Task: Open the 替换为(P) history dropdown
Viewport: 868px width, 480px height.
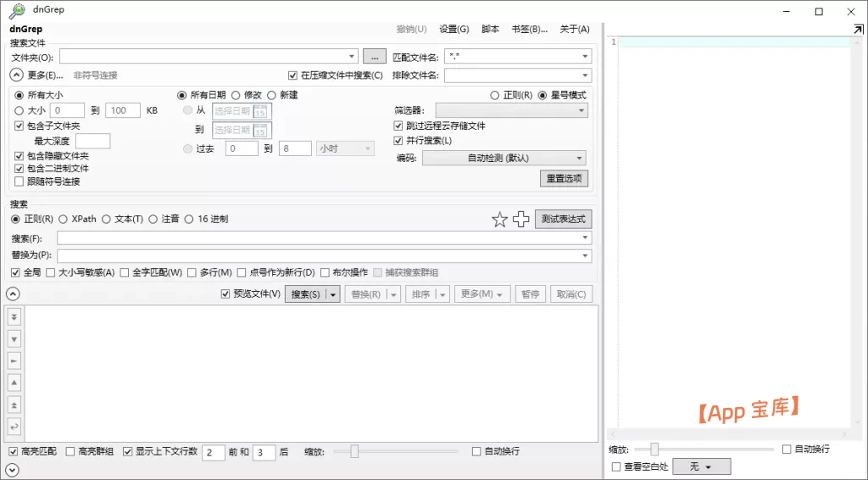Action: (x=585, y=256)
